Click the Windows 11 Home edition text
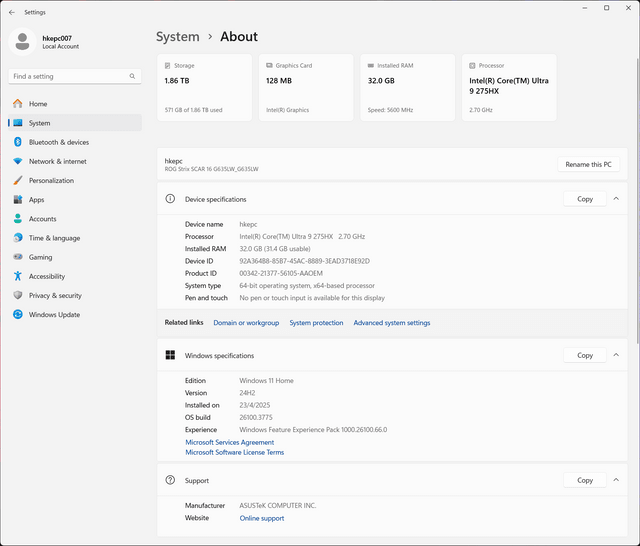Screen dimensions: 640x546 click(x=266, y=381)
